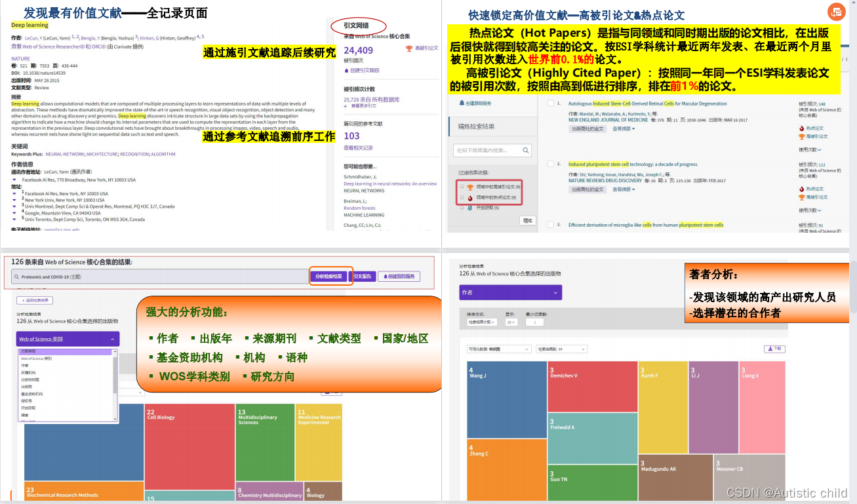Image resolution: width=857 pixels, height=504 pixels.
Task: Expand 查看摘要 under result 1
Action: coord(623,129)
